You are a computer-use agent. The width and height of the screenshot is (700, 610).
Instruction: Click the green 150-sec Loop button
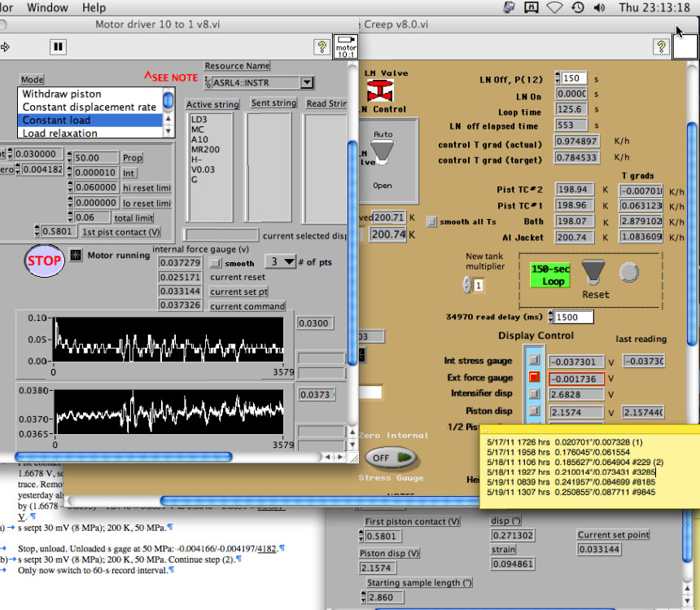point(549,274)
